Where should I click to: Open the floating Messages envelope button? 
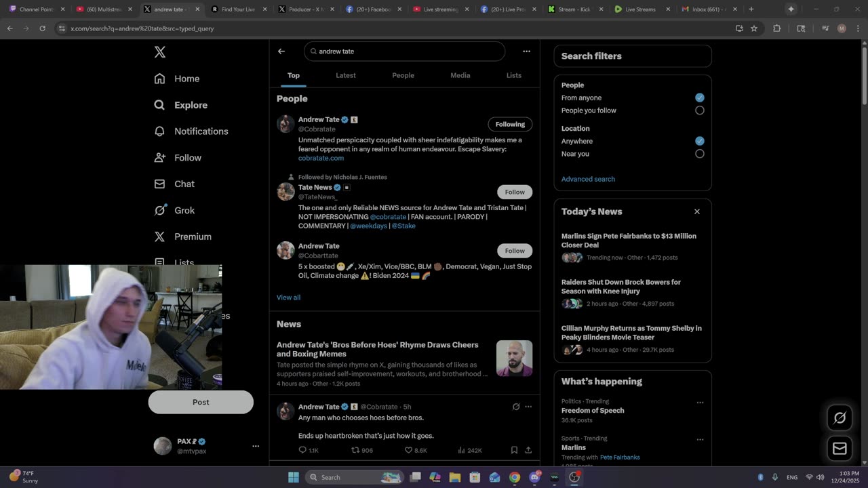[840, 449]
